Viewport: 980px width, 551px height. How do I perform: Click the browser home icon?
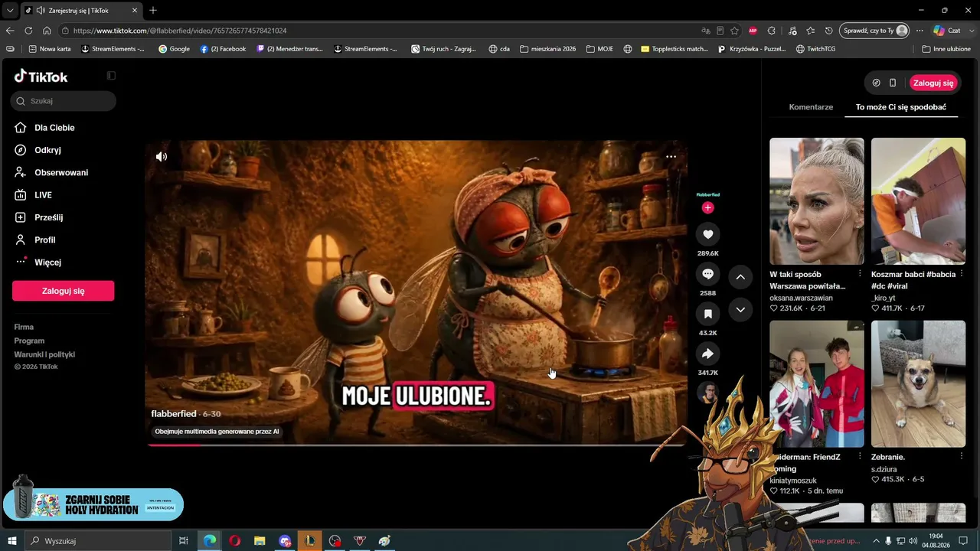coord(47,31)
